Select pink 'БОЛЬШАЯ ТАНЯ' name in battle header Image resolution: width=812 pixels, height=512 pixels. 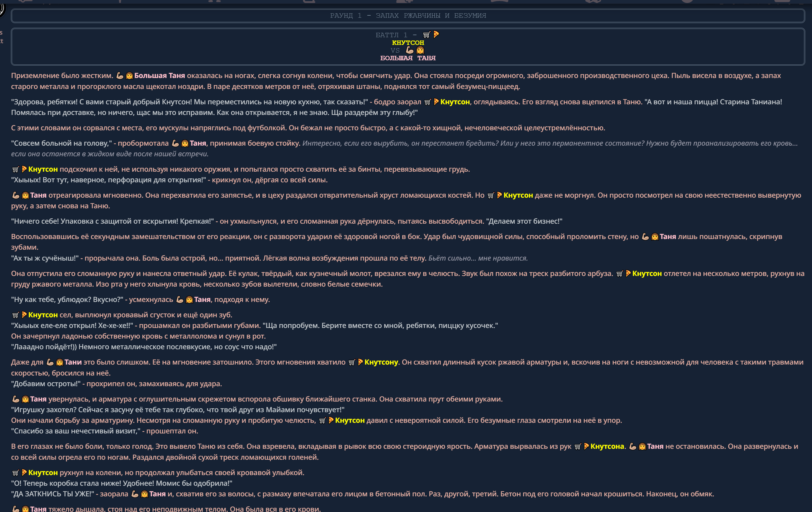(408, 58)
